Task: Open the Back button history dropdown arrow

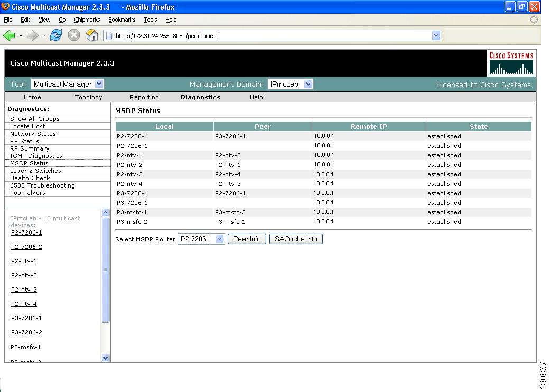Action: (21, 35)
